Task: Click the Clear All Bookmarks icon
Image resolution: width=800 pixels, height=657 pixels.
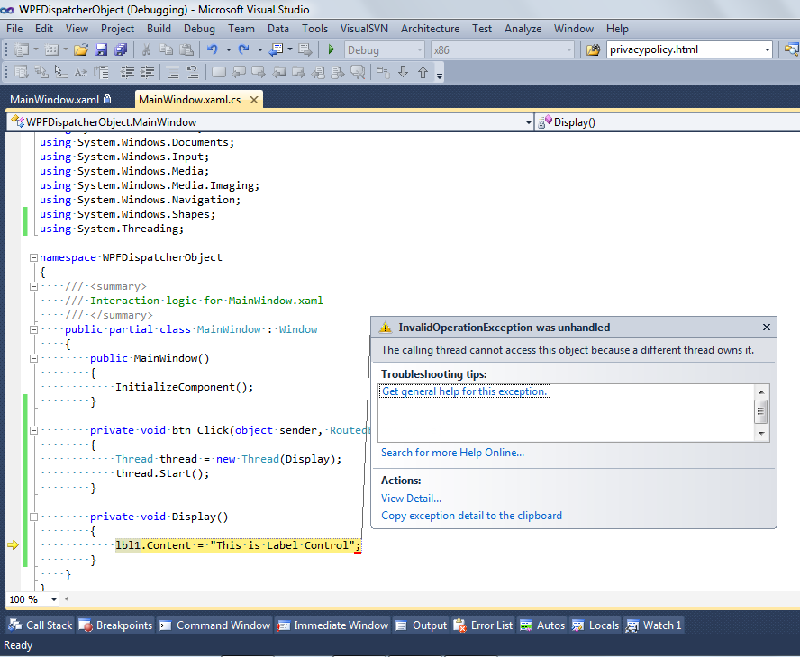Action: coord(358,72)
